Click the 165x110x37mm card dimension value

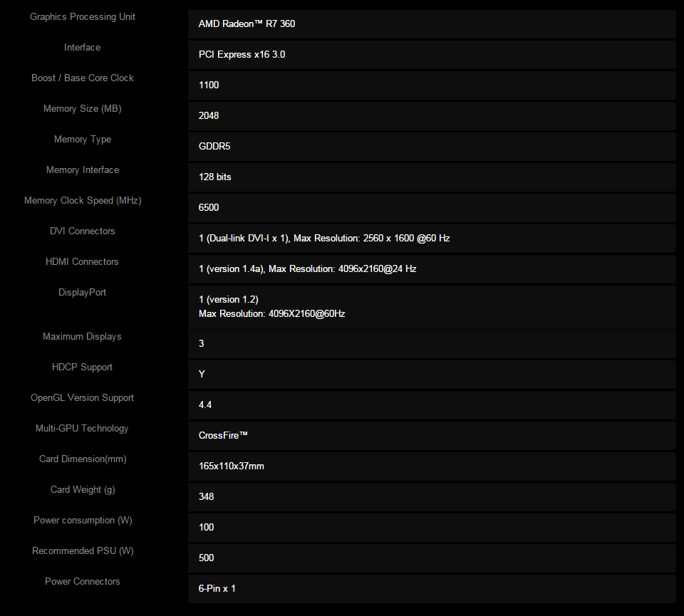click(232, 466)
